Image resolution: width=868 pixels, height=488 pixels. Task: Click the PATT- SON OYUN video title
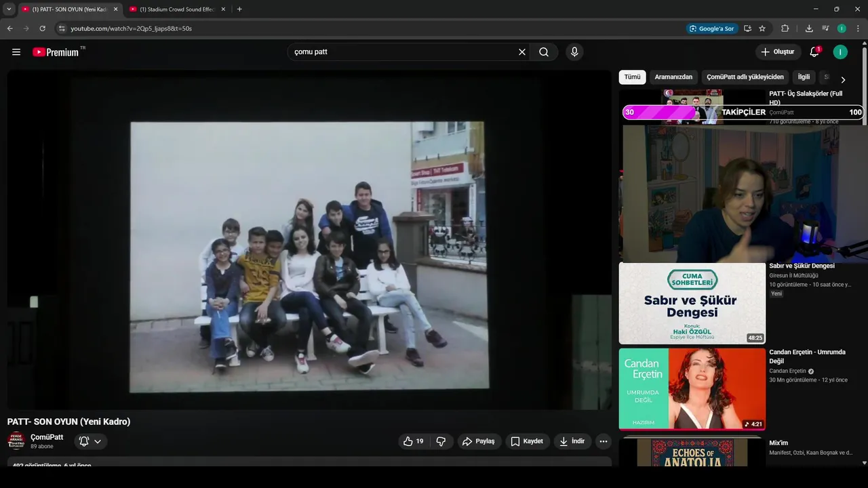click(x=68, y=422)
